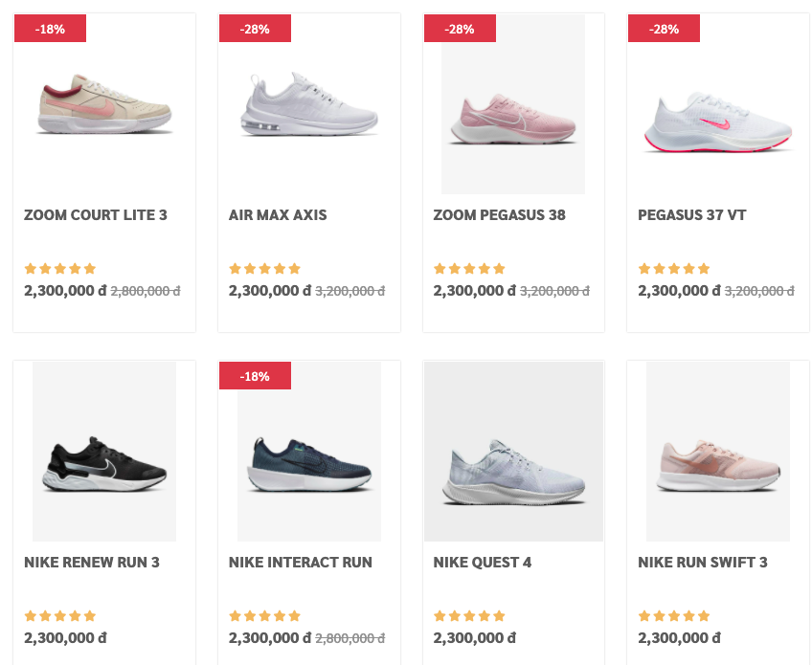The image size is (812, 665).
Task: Click the 2,300,000 đ price under Nike Quest 4
Action: point(474,637)
